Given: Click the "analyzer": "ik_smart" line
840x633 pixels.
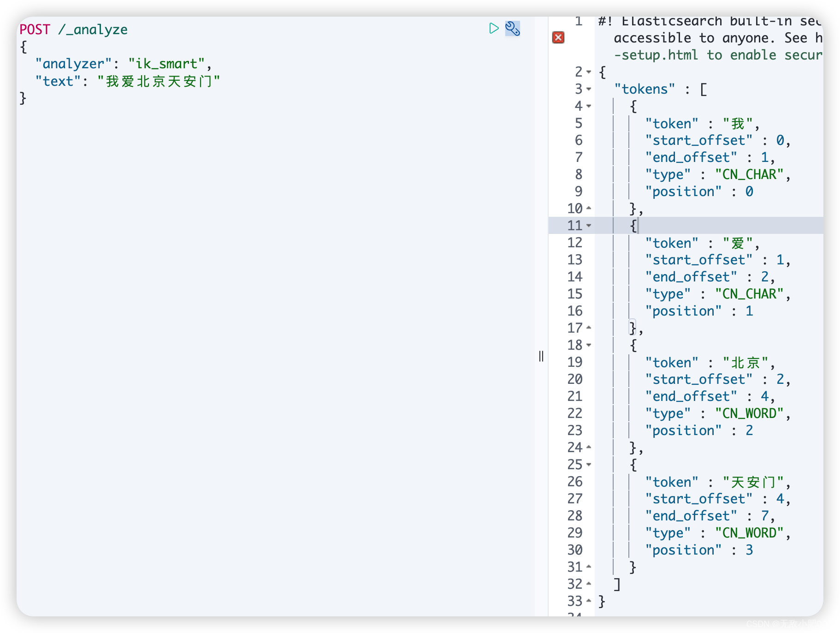Looking at the screenshot, I should click(x=124, y=64).
